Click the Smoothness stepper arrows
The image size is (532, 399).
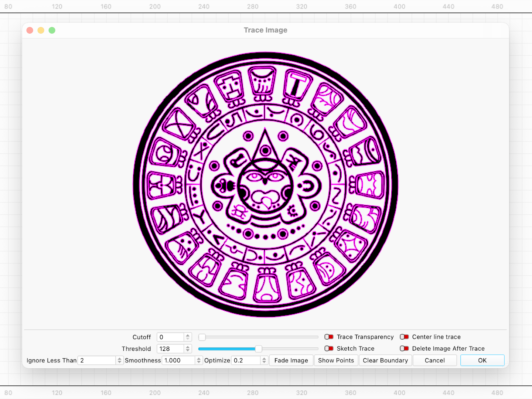point(199,360)
